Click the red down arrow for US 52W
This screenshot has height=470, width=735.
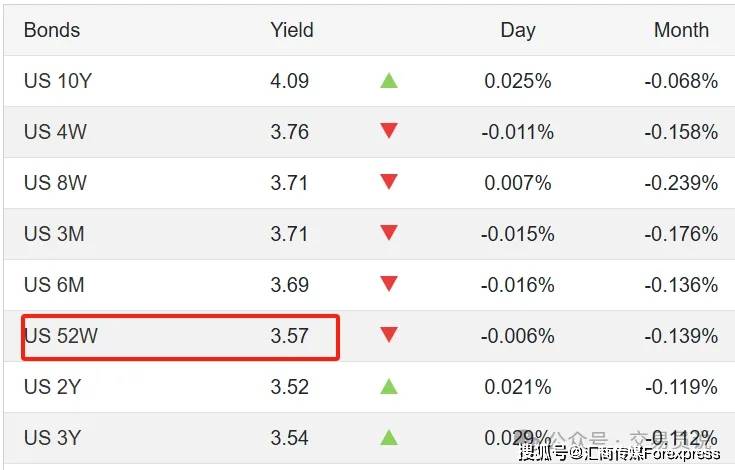coord(389,335)
